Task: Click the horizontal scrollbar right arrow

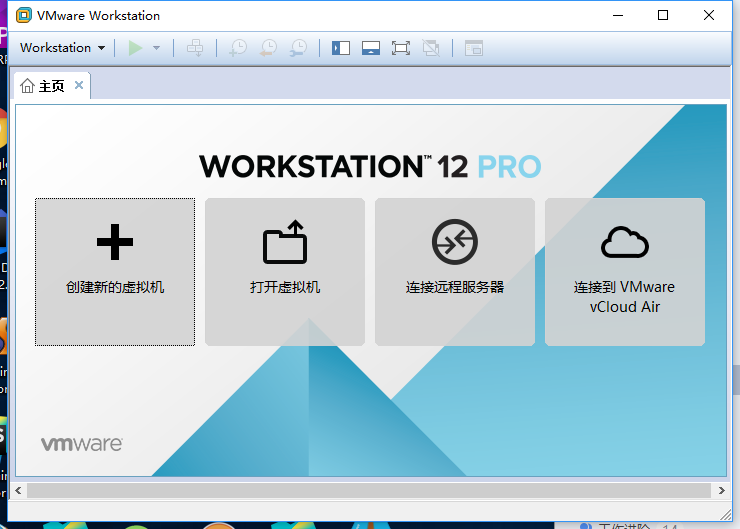Action: (721, 491)
